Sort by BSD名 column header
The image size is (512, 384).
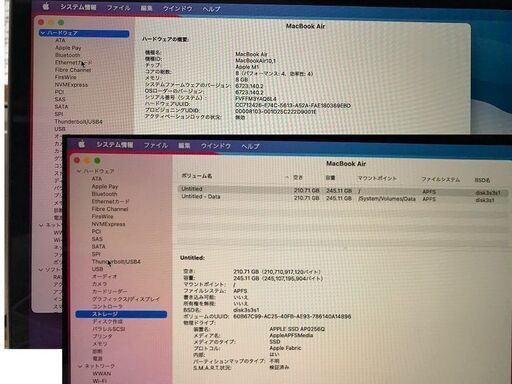[482, 180]
